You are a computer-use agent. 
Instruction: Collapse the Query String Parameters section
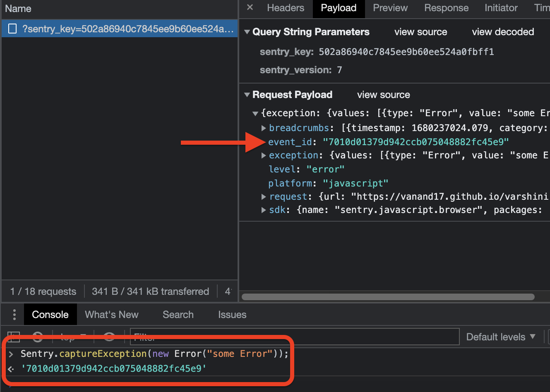coord(247,32)
